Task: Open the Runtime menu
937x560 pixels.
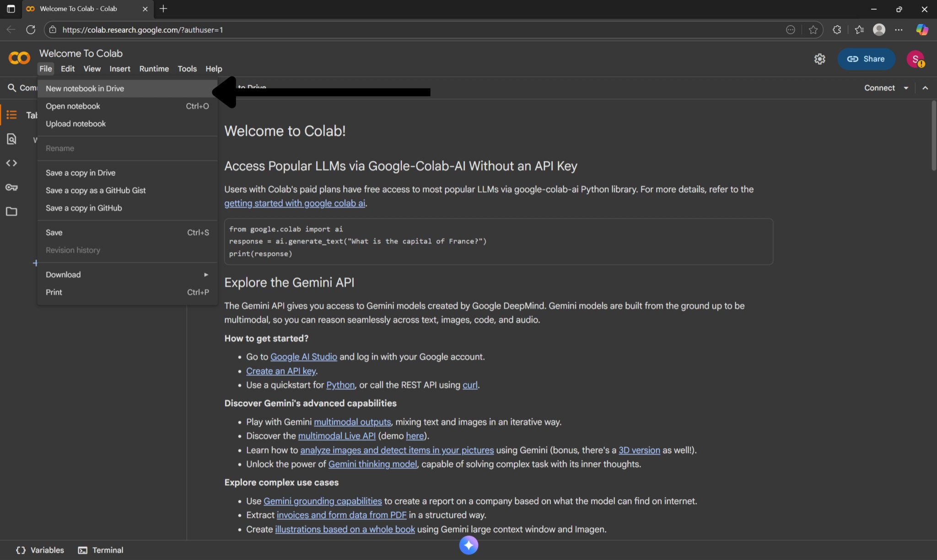Action: click(154, 69)
